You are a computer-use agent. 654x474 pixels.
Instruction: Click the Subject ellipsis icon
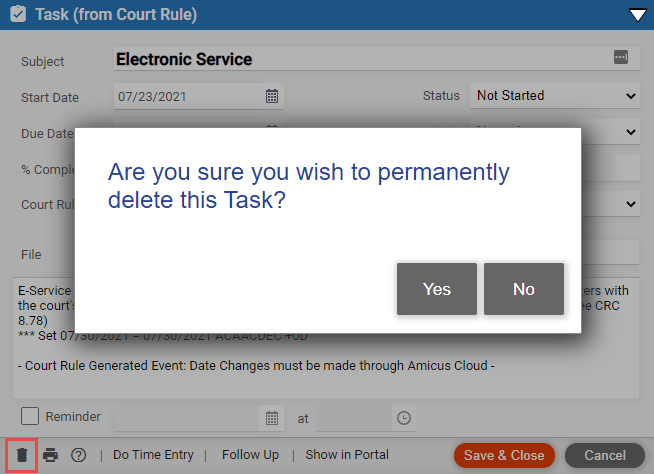[621, 57]
